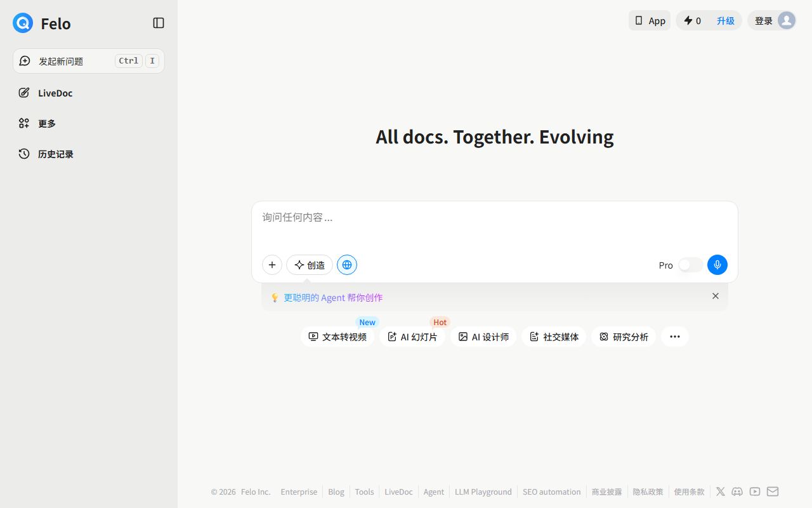This screenshot has width=812, height=508.
Task: Open the SEO automation footer link
Action: coord(552,491)
